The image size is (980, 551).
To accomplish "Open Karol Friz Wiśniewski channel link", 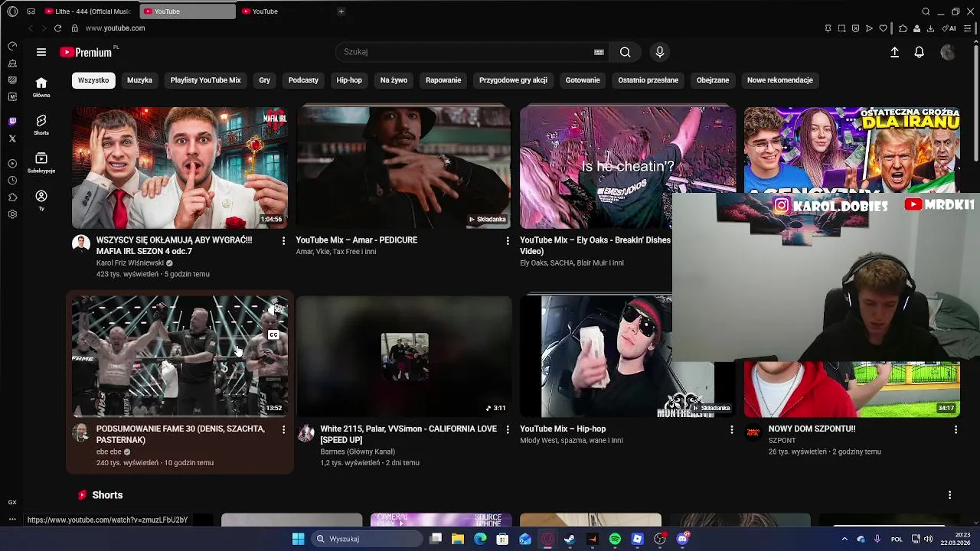I will [x=130, y=263].
